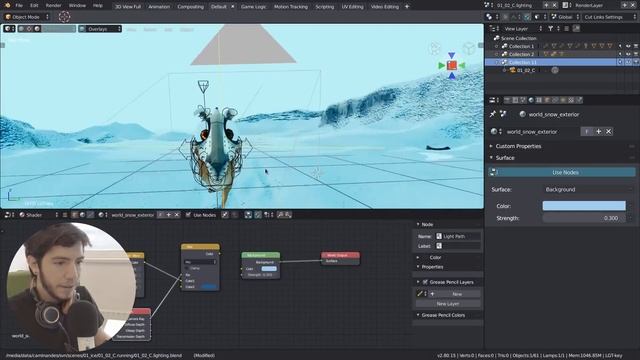Unlink world with X in properties

coord(609,131)
